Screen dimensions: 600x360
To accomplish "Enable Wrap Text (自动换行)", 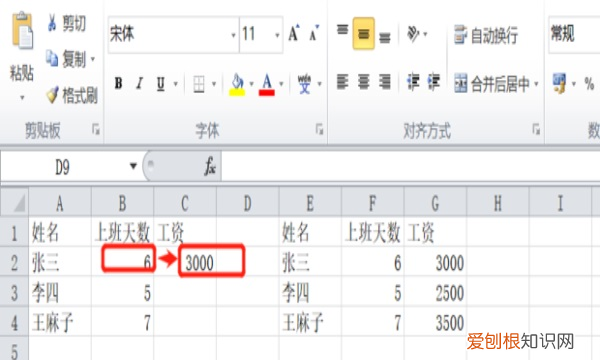I will click(x=486, y=35).
